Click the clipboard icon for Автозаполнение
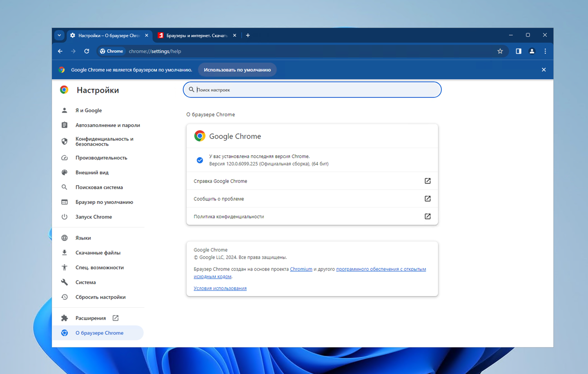Image resolution: width=588 pixels, height=374 pixels. [65, 125]
